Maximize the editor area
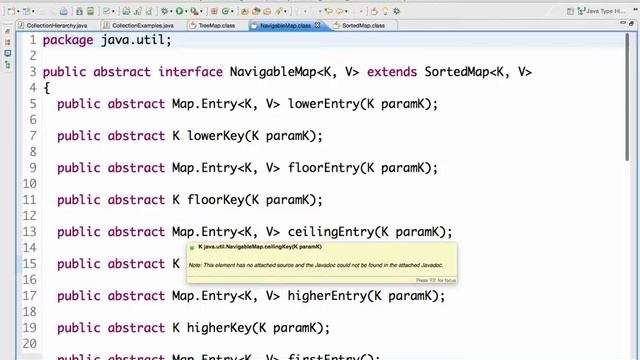 point(631,24)
